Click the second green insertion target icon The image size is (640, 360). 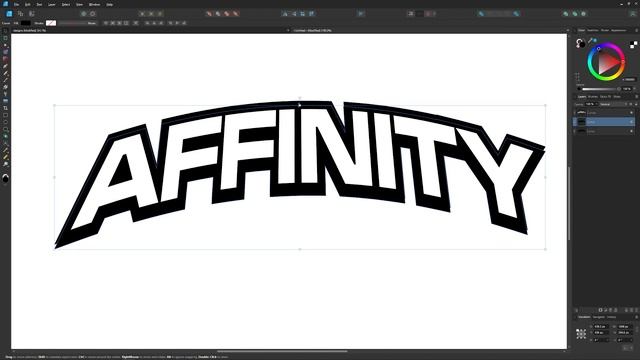(575, 13)
